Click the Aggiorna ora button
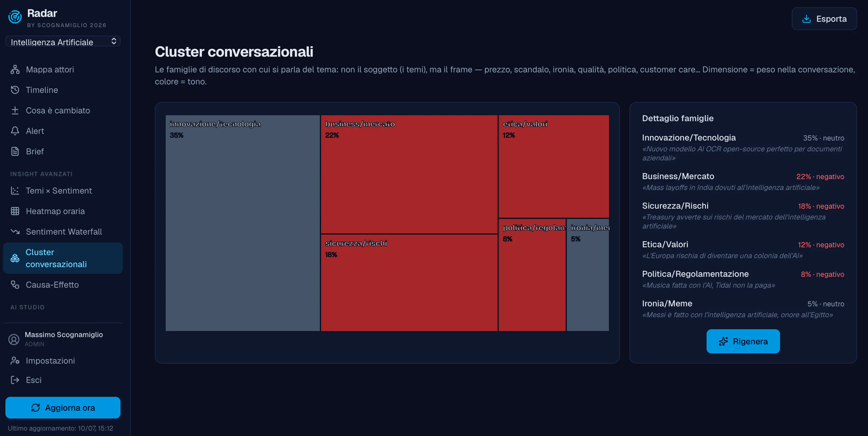 pos(63,408)
